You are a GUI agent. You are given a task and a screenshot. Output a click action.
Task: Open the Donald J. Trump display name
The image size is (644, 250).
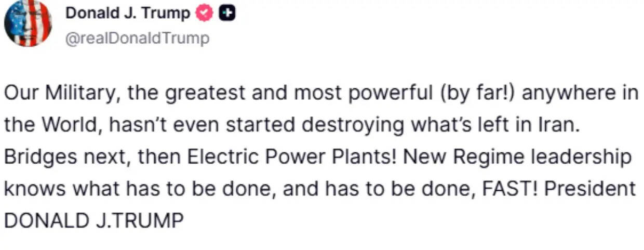click(128, 14)
